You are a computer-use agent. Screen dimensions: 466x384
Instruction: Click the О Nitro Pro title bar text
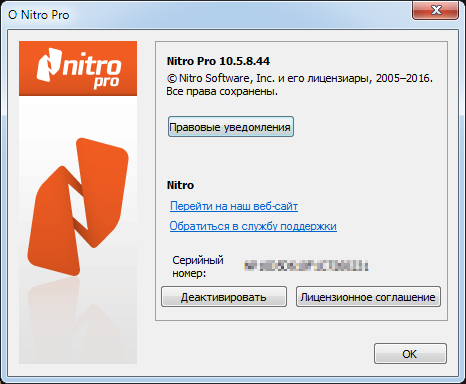(x=39, y=15)
